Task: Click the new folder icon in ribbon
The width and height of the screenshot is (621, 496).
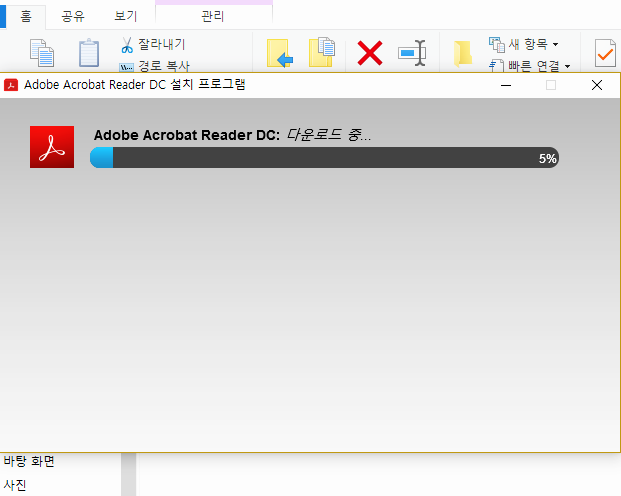Action: (463, 53)
